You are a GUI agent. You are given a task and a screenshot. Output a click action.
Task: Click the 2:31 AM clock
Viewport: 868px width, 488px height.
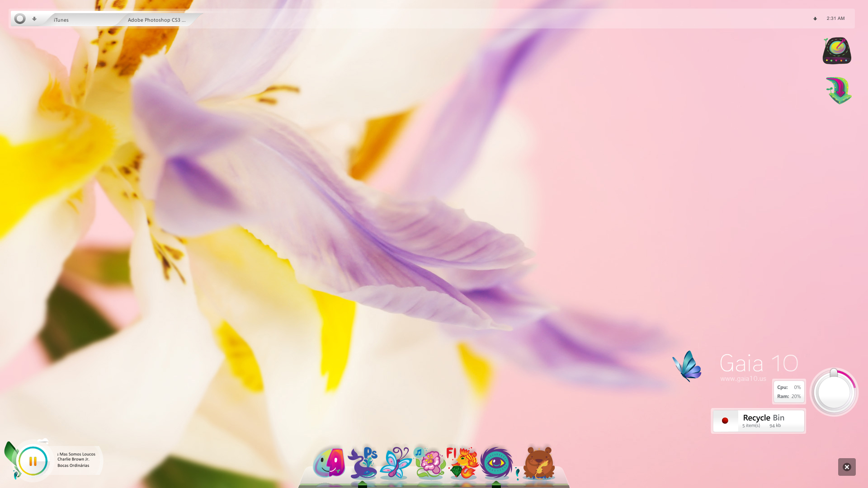coord(835,19)
